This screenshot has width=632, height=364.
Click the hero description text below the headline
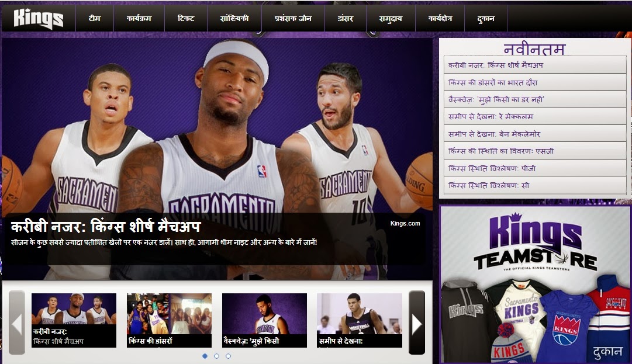tap(164, 242)
